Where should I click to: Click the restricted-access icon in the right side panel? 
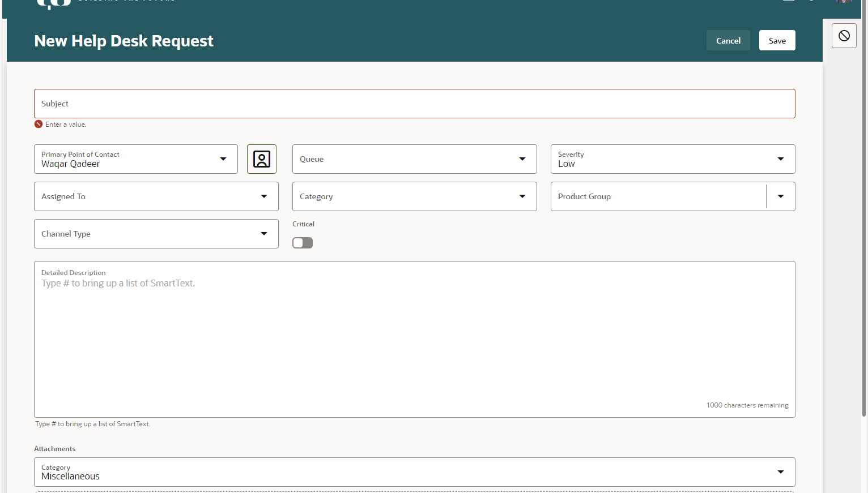[844, 35]
